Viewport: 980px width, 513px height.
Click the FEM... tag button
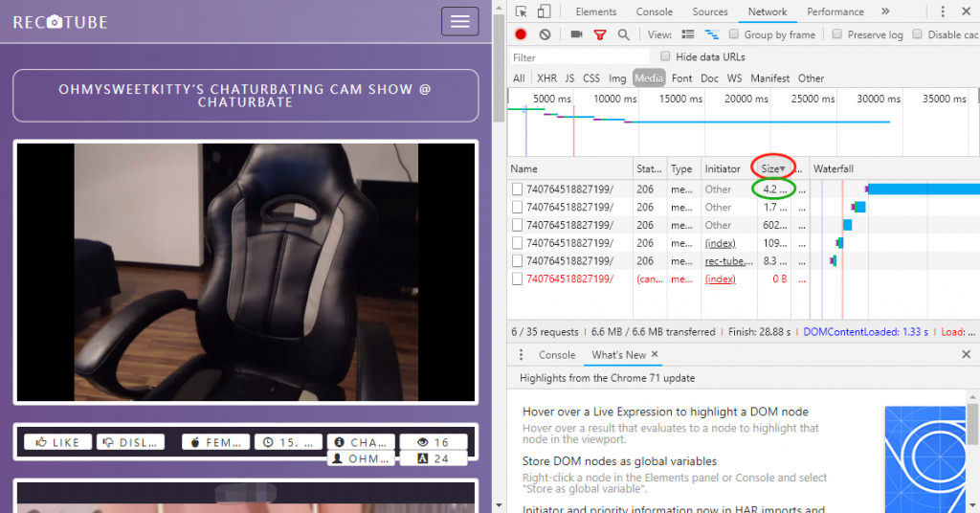click(215, 442)
